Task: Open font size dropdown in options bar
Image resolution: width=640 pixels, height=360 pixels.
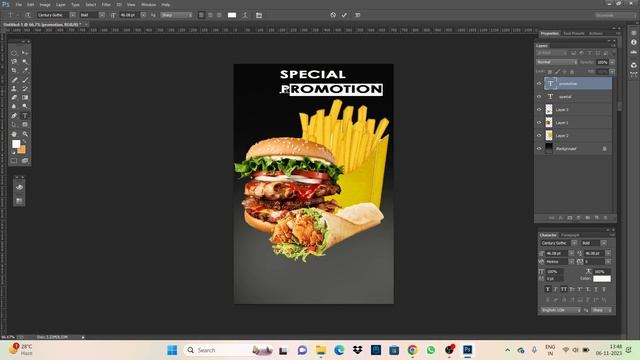Action: pyautogui.click(x=143, y=15)
